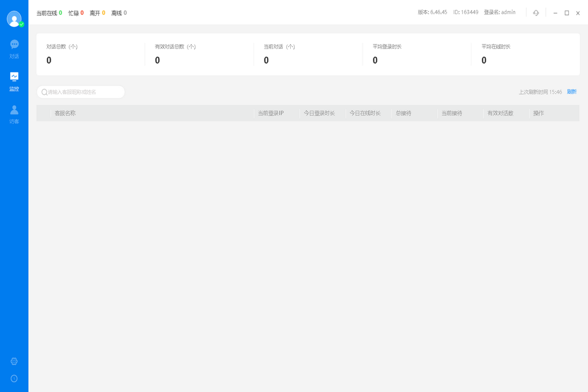Viewport: 588px width, 392px height.
Task: Click the clock history icon in sidebar
Action: coord(14,378)
